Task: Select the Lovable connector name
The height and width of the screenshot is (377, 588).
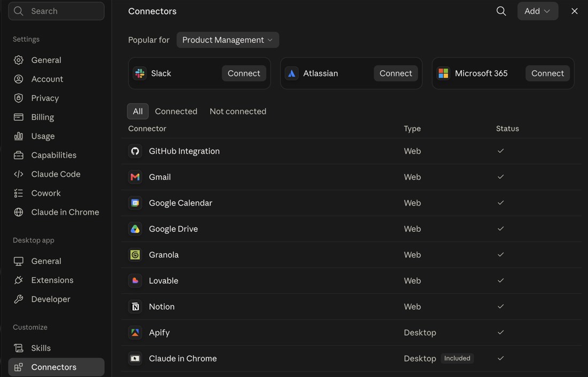Action: pos(164,281)
